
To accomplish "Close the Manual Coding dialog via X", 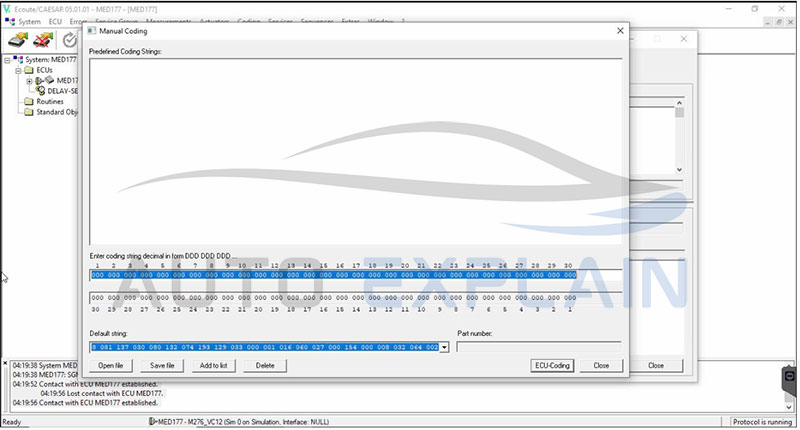I will point(620,31).
